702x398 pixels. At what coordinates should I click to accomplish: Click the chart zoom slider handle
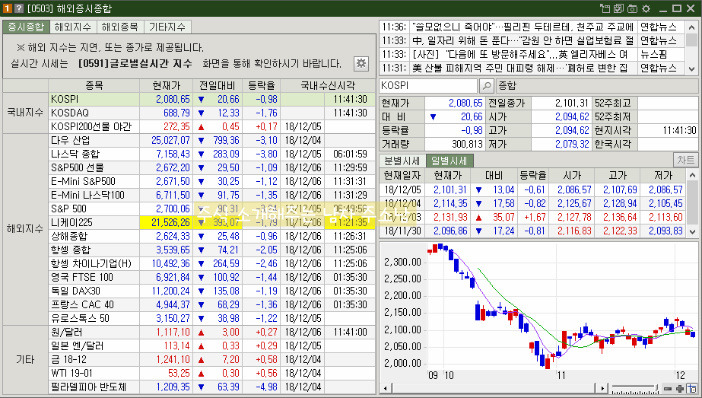coord(656,388)
